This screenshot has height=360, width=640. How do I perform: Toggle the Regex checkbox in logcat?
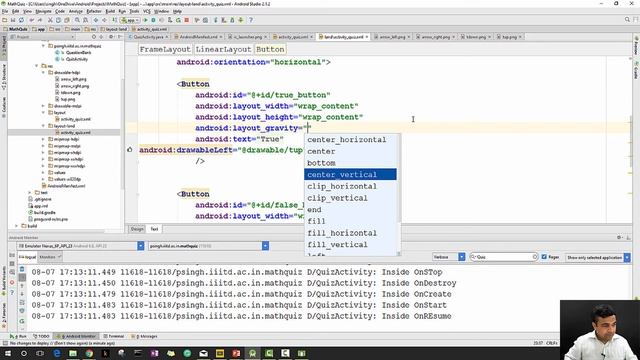(544, 257)
